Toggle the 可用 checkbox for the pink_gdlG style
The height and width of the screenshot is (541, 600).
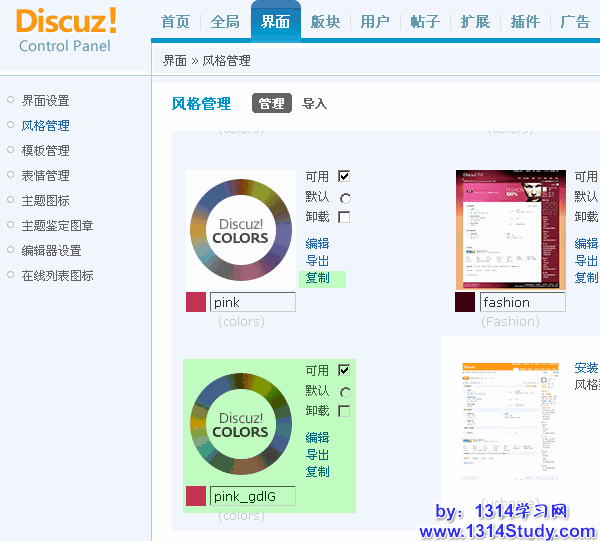tap(344, 370)
